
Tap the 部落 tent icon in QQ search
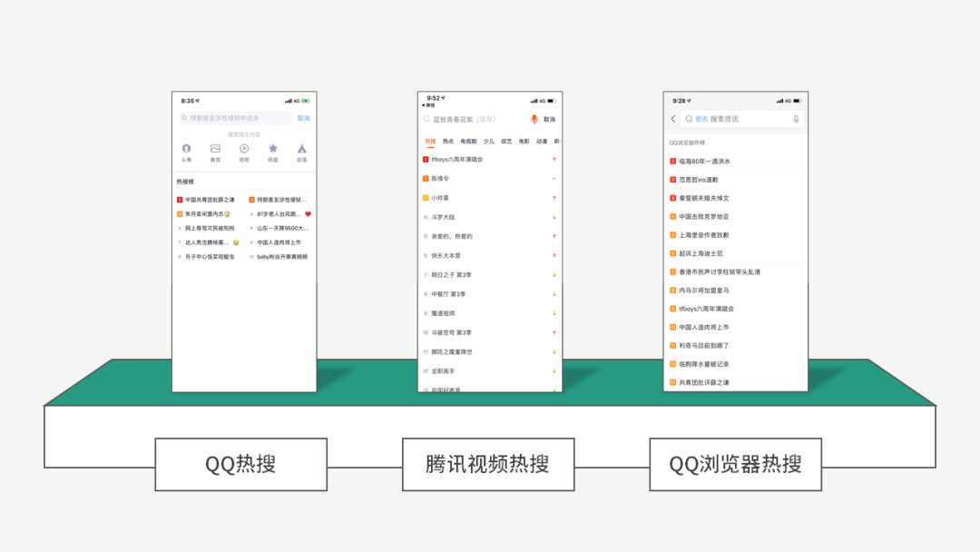coord(302,149)
